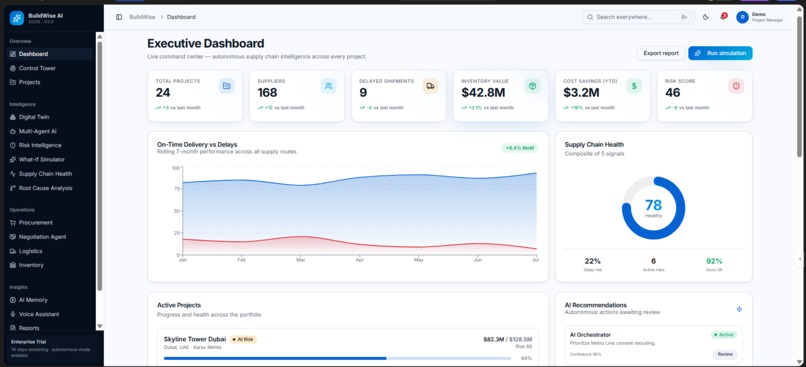
Task: Go to Inventory in the sidebar
Action: [49, 265]
